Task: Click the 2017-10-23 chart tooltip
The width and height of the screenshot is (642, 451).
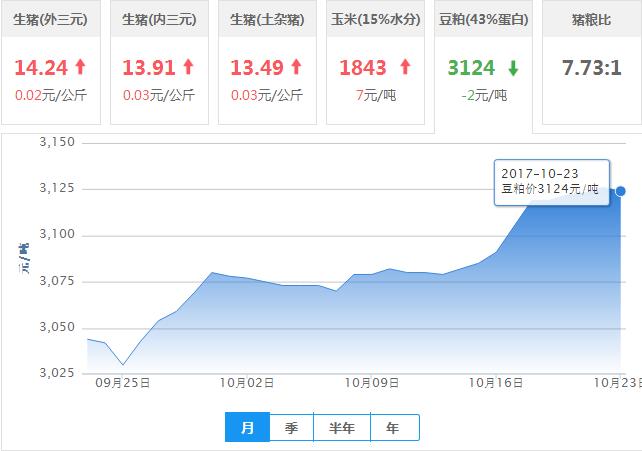Action: pyautogui.click(x=552, y=182)
